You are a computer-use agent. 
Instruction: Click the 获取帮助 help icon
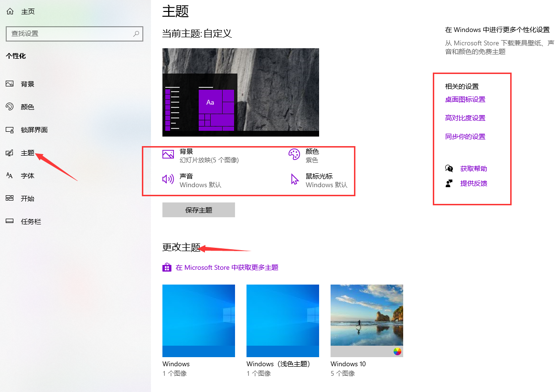pyautogui.click(x=449, y=168)
